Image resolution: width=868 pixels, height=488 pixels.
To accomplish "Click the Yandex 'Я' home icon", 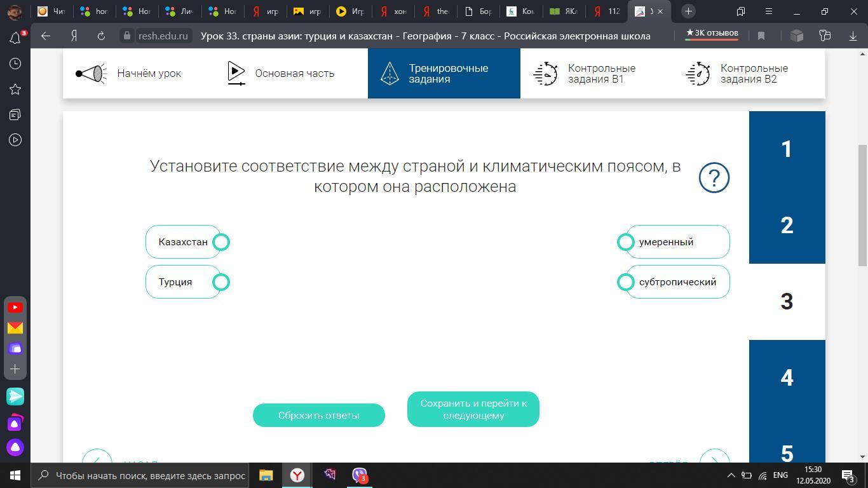I will [74, 36].
